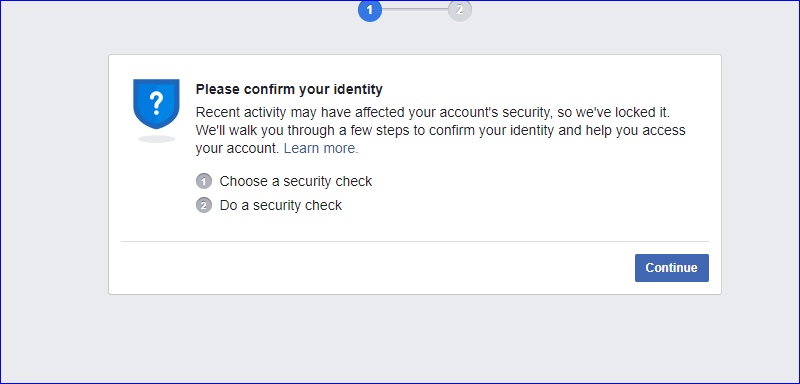
Task: Click the blue shield question mark icon
Action: tap(156, 104)
